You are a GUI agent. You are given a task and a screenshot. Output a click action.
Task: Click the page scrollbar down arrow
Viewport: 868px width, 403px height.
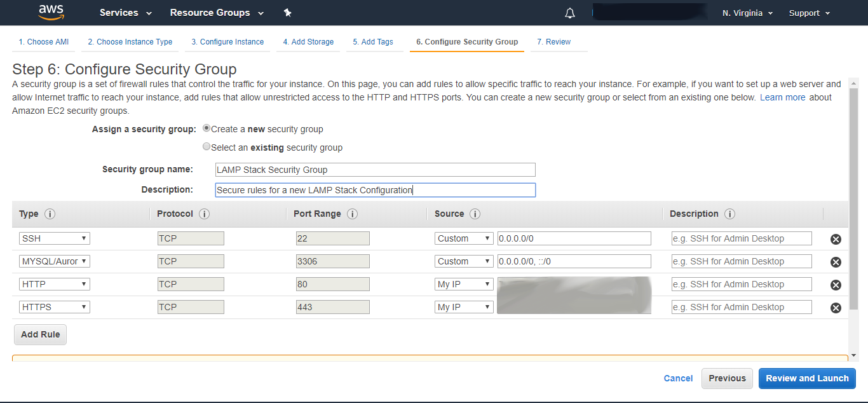click(x=853, y=355)
